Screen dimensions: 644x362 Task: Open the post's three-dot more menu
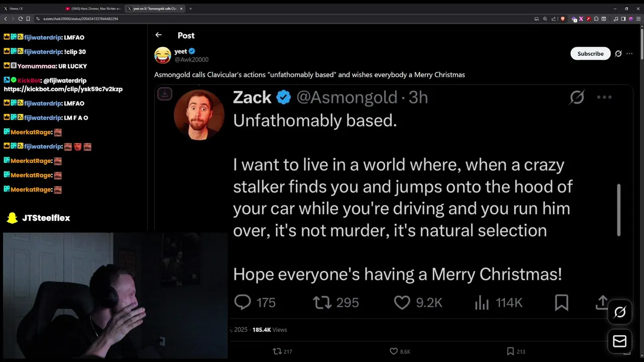(x=629, y=54)
